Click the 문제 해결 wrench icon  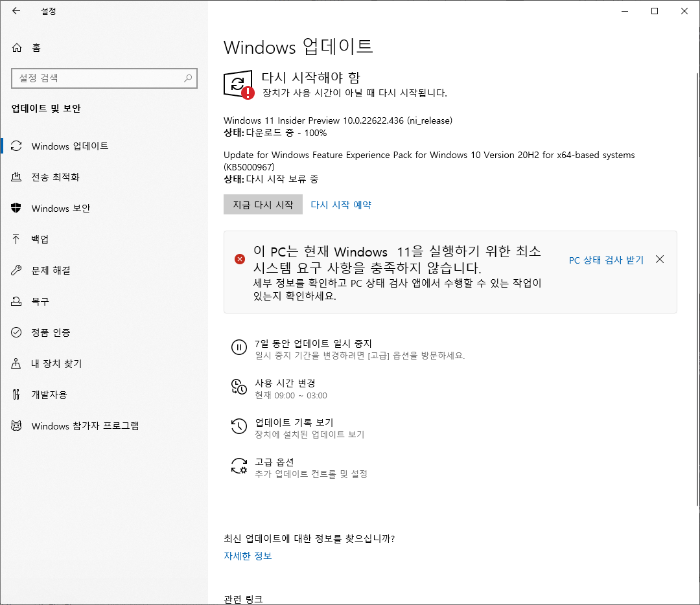point(16,270)
